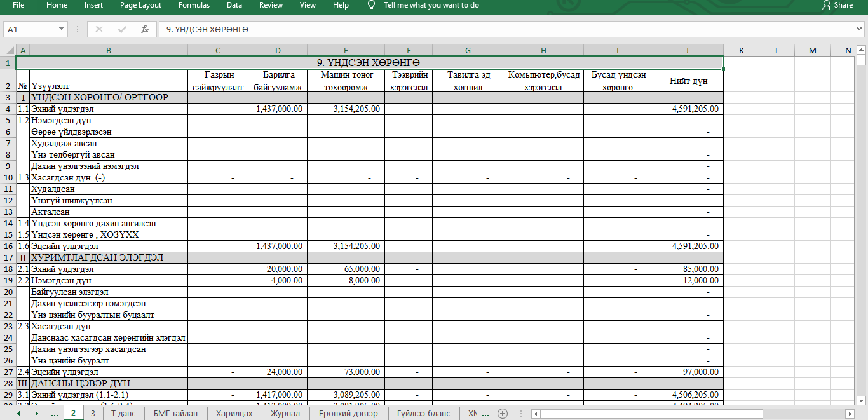Open the Name Box dropdown arrow

tap(61, 29)
